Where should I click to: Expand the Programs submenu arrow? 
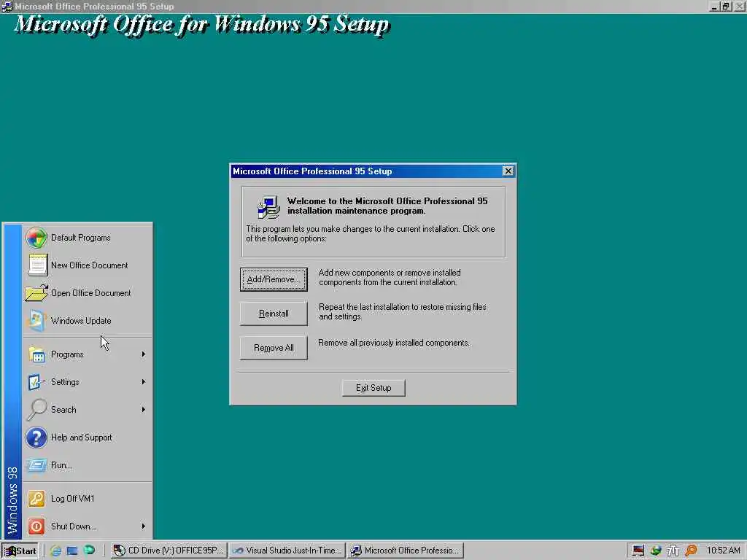pyautogui.click(x=144, y=354)
